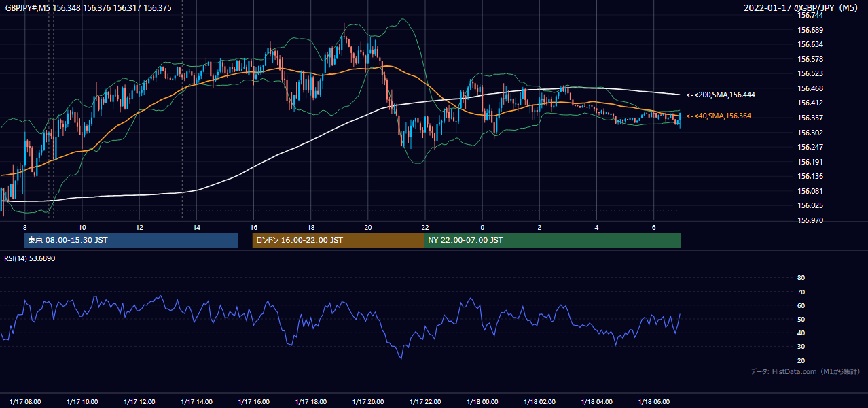
Task: Click the ロンドン 16:00-22:00 JST session bar
Action: [338, 240]
